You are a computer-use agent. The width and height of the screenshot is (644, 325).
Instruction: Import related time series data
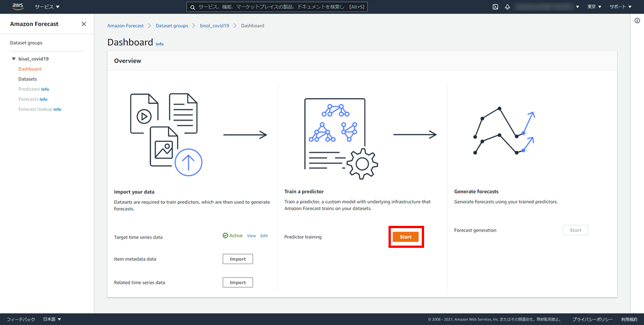pos(237,282)
